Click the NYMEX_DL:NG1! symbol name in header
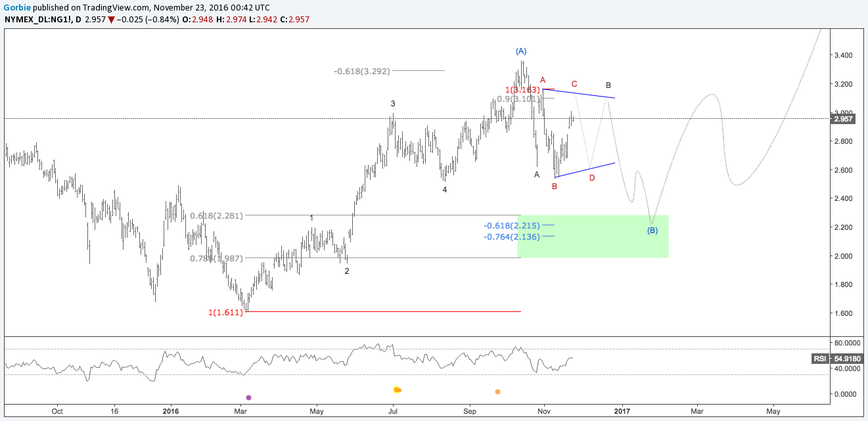Image resolution: width=868 pixels, height=421 pixels. [38, 20]
